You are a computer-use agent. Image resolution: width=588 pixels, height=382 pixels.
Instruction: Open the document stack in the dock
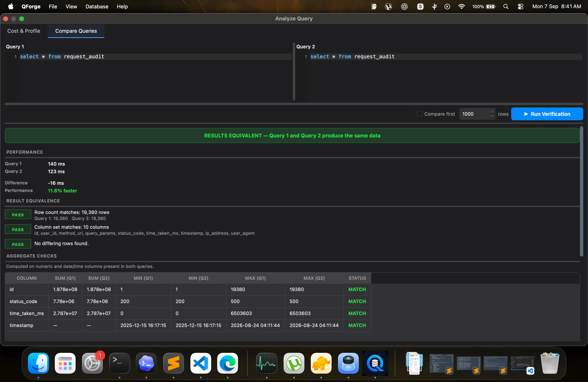tap(414, 363)
